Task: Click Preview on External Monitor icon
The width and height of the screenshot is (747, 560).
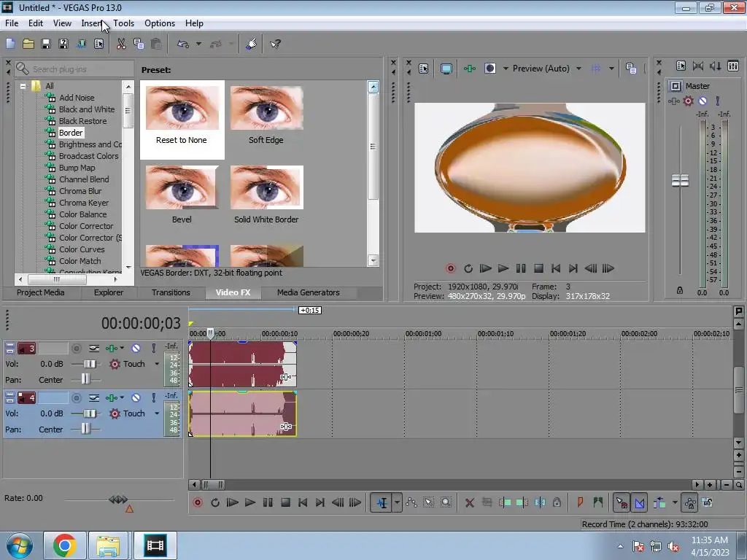Action: click(446, 69)
